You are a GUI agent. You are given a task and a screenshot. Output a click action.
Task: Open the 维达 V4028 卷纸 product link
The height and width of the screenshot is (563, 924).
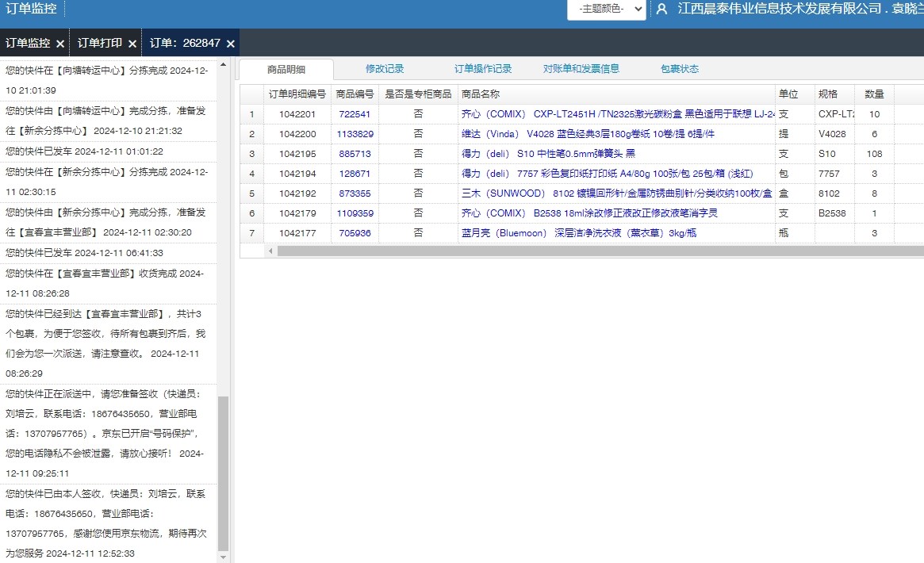point(588,134)
